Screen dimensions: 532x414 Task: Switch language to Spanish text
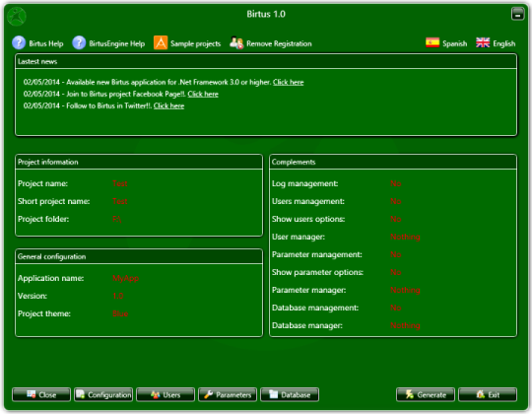[x=454, y=43]
